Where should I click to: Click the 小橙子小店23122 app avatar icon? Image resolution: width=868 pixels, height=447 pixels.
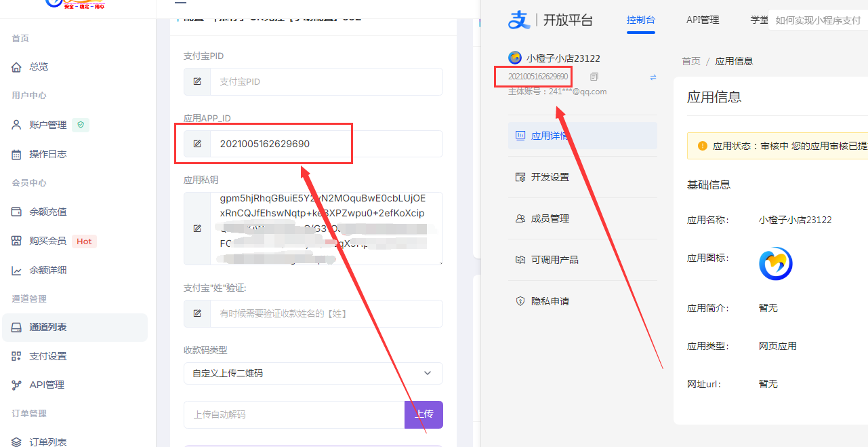514,58
